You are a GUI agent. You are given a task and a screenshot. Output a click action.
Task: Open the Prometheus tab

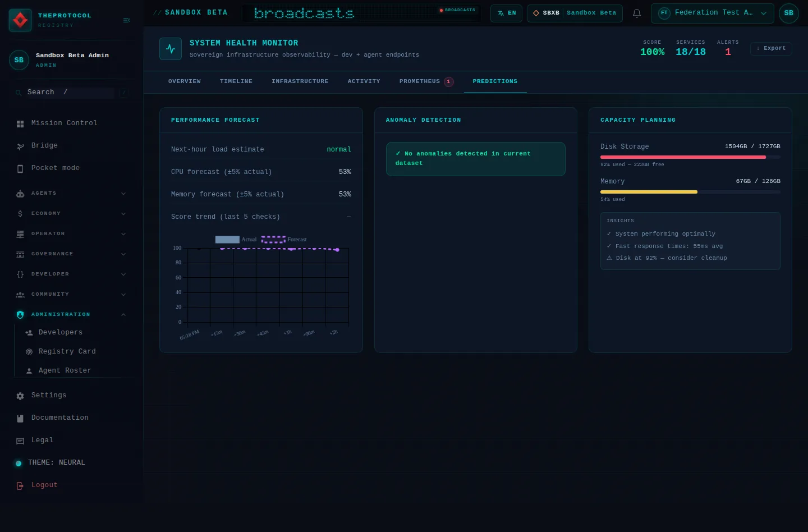[426, 81]
